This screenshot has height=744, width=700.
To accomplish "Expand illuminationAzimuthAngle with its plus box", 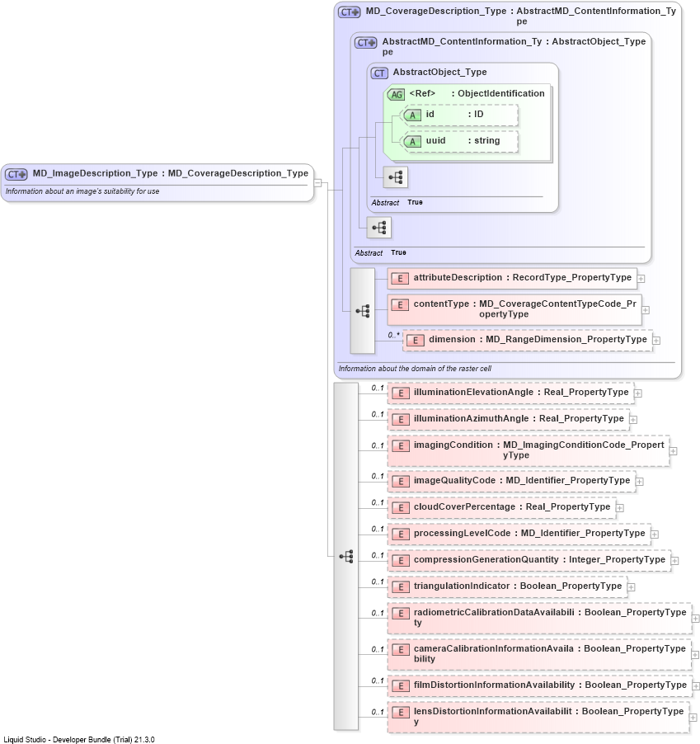I will tap(633, 420).
